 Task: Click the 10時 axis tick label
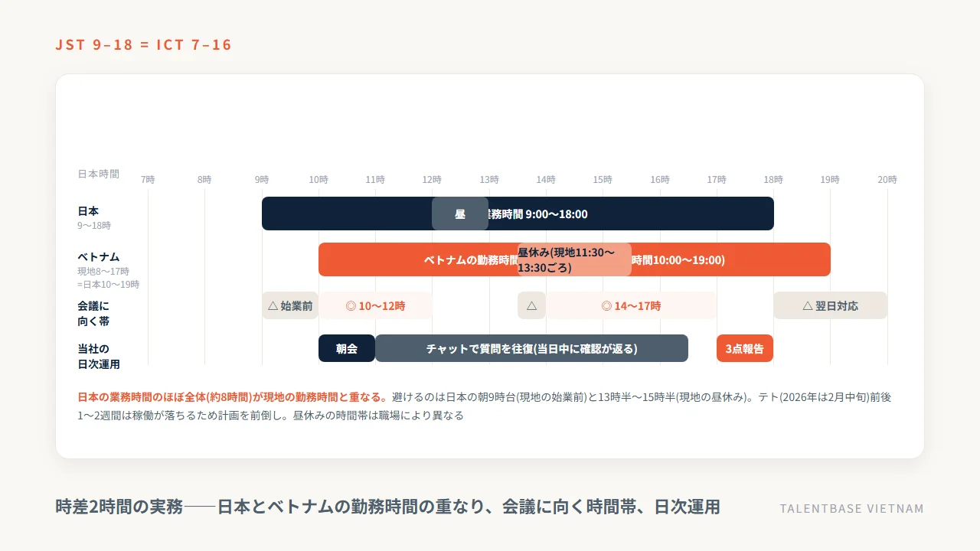click(318, 180)
